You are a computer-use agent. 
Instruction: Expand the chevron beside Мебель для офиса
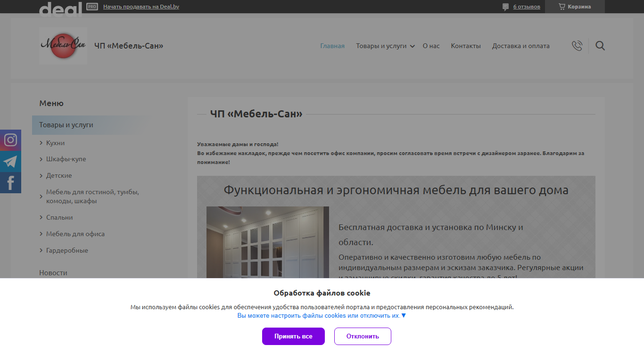pyautogui.click(x=41, y=234)
